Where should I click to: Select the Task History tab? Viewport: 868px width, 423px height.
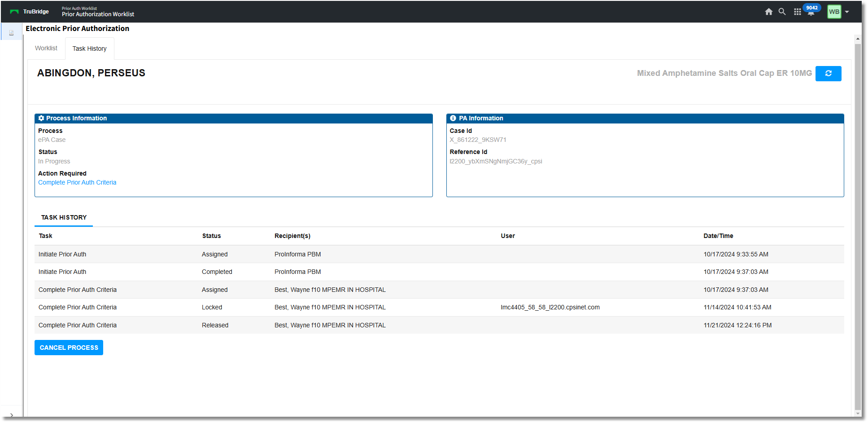click(90, 48)
